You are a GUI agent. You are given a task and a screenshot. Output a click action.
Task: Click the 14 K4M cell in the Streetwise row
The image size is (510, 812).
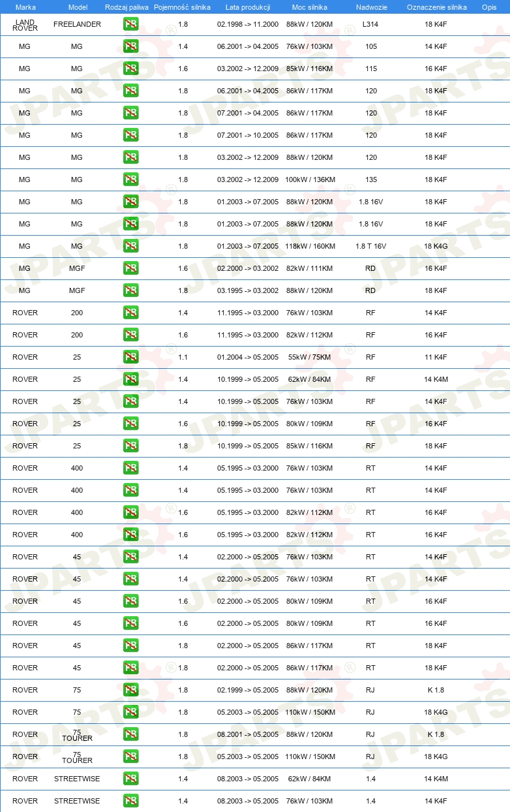[x=436, y=779]
